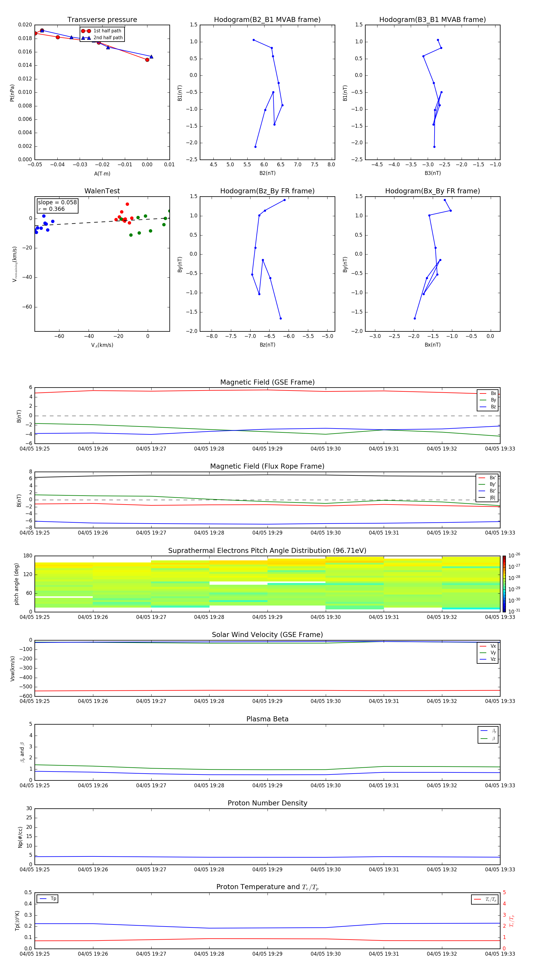Viewport: 535px width, 980px height.
Task: Click the pitch angle distribution colorbar
Action: (x=504, y=583)
